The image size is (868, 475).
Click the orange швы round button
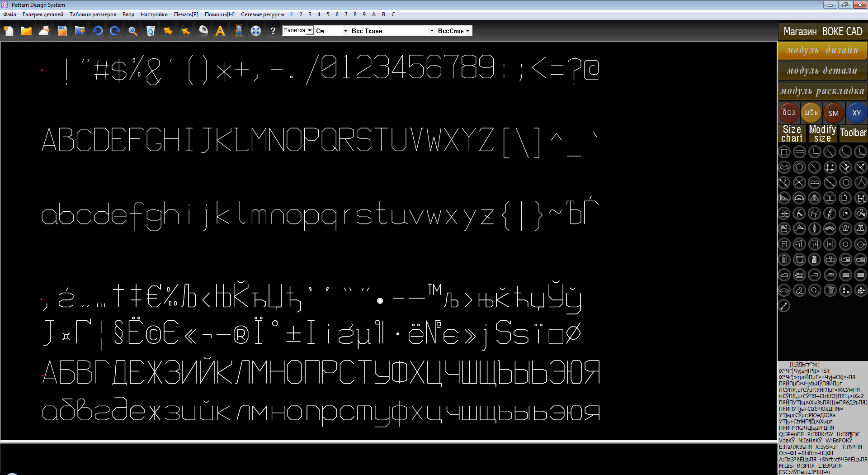pos(811,113)
